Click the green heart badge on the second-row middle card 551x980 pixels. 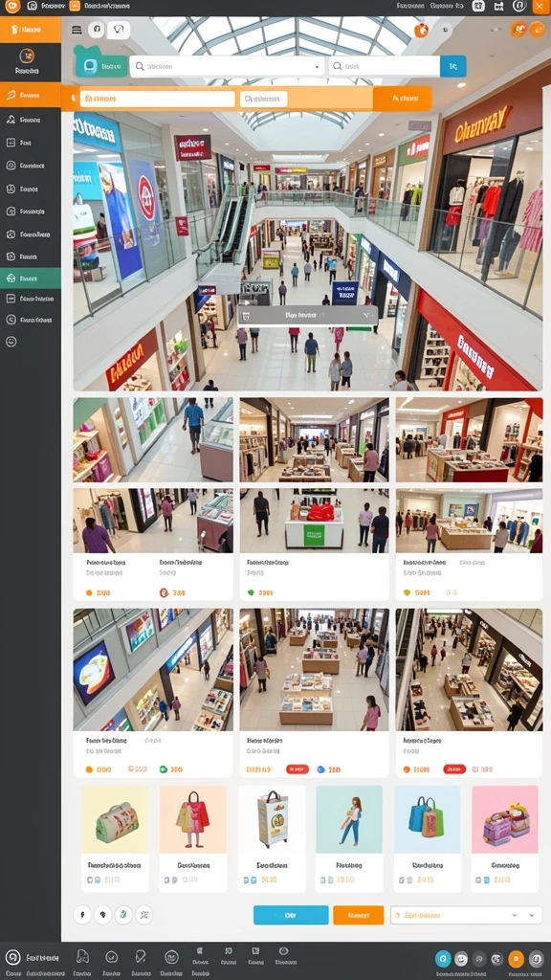[x=252, y=592]
